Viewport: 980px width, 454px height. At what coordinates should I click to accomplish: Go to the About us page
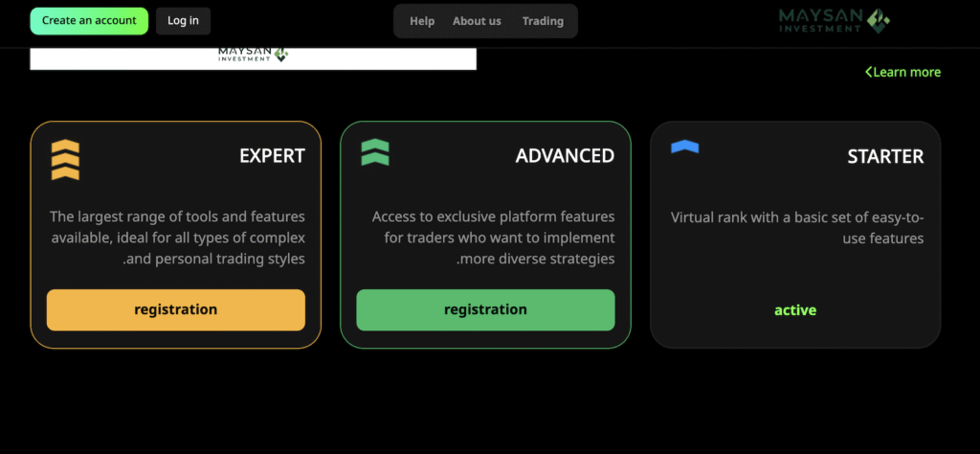tap(477, 21)
